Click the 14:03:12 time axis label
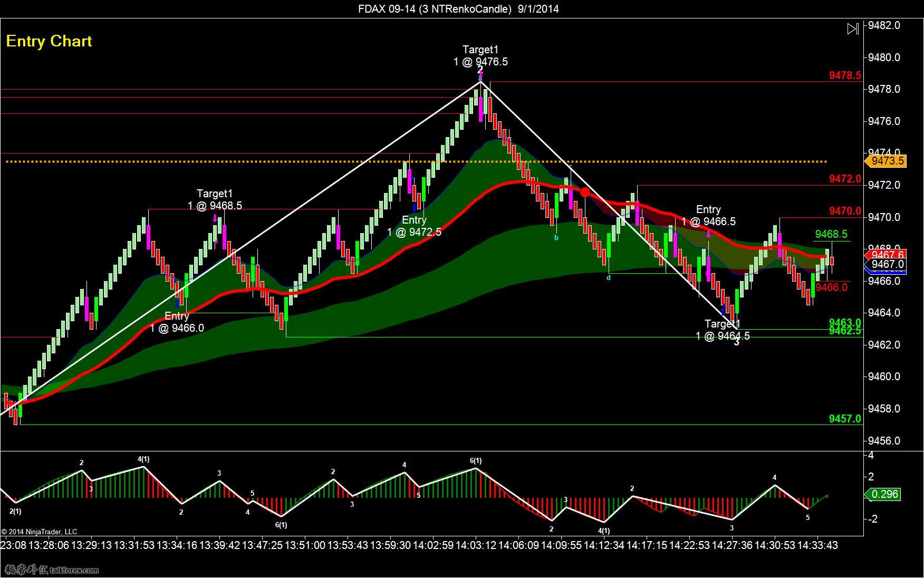This screenshot has width=924, height=578. [x=476, y=545]
